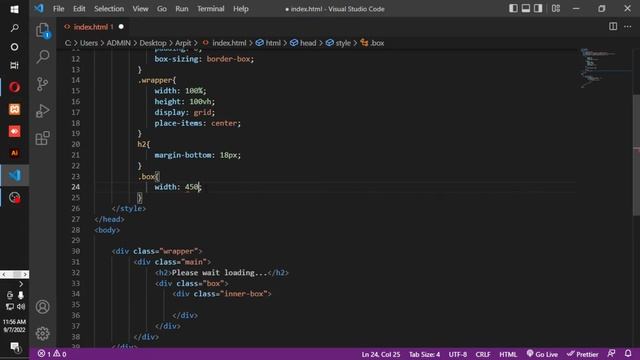Open Windows taskbar search icon
The height and width of the screenshot is (360, 640).
(14, 28)
